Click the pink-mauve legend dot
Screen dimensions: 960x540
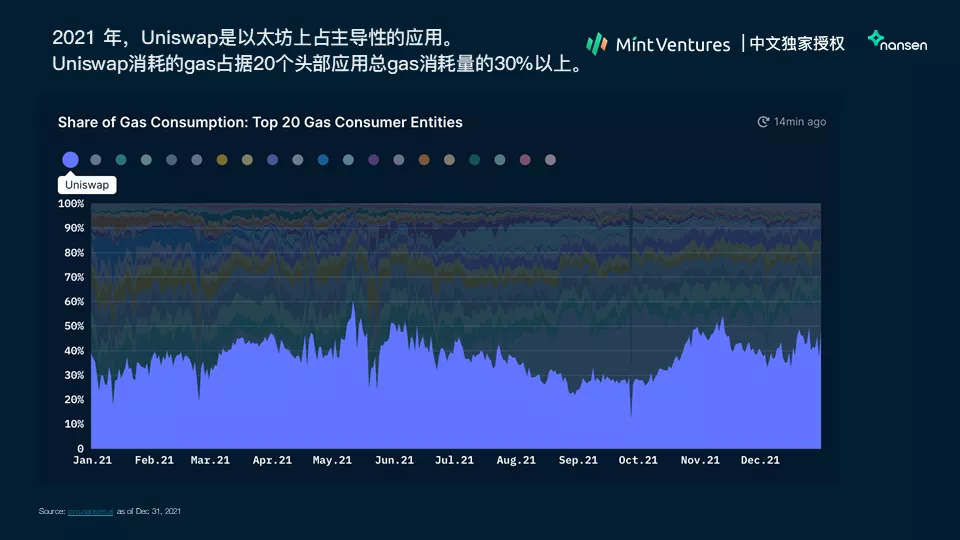tap(525, 160)
